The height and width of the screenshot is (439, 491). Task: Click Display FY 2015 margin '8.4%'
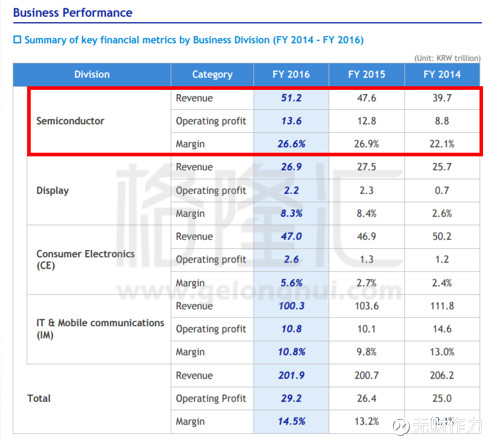[367, 213]
